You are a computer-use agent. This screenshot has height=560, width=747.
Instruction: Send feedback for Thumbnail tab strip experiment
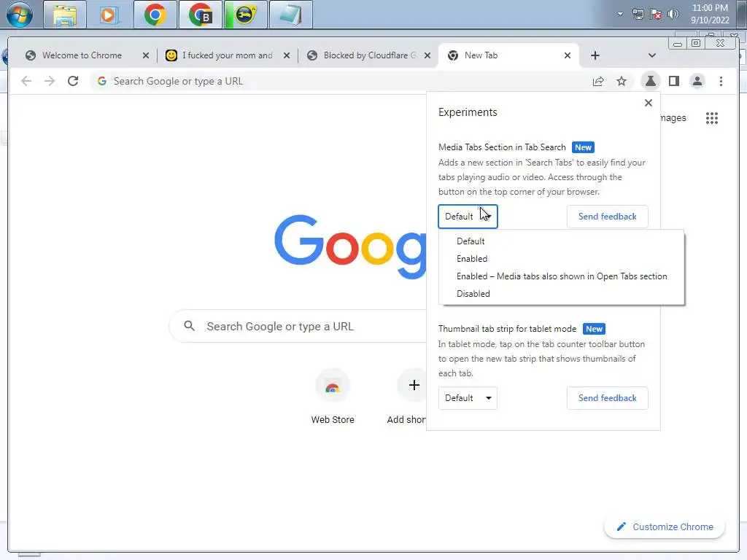pyautogui.click(x=607, y=397)
